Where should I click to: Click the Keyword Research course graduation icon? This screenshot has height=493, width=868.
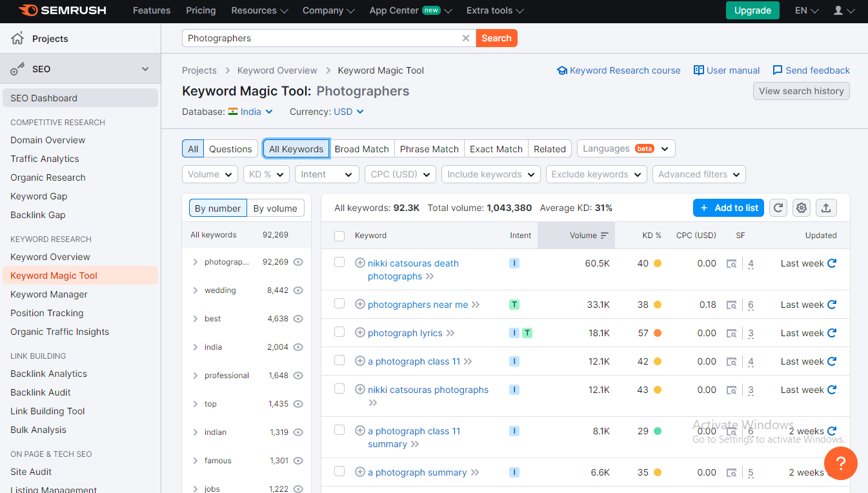(x=562, y=70)
